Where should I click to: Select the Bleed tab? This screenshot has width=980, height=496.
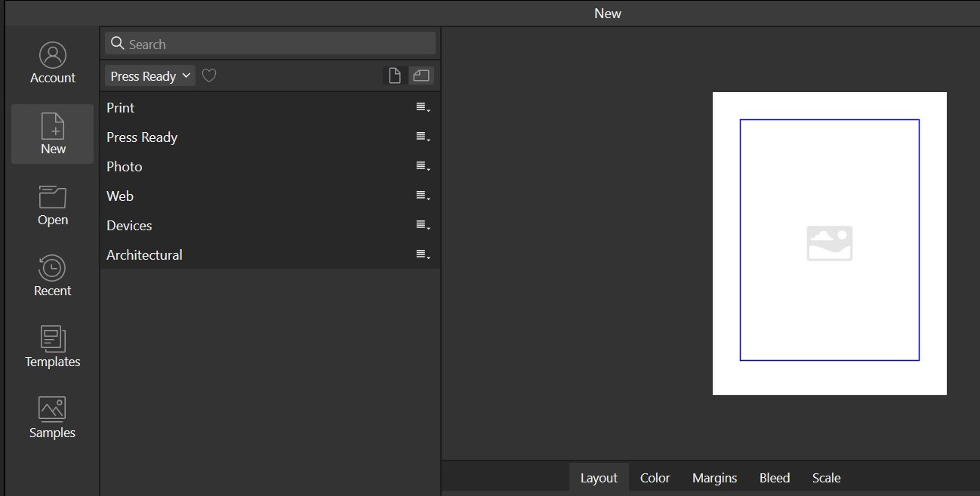click(x=774, y=478)
